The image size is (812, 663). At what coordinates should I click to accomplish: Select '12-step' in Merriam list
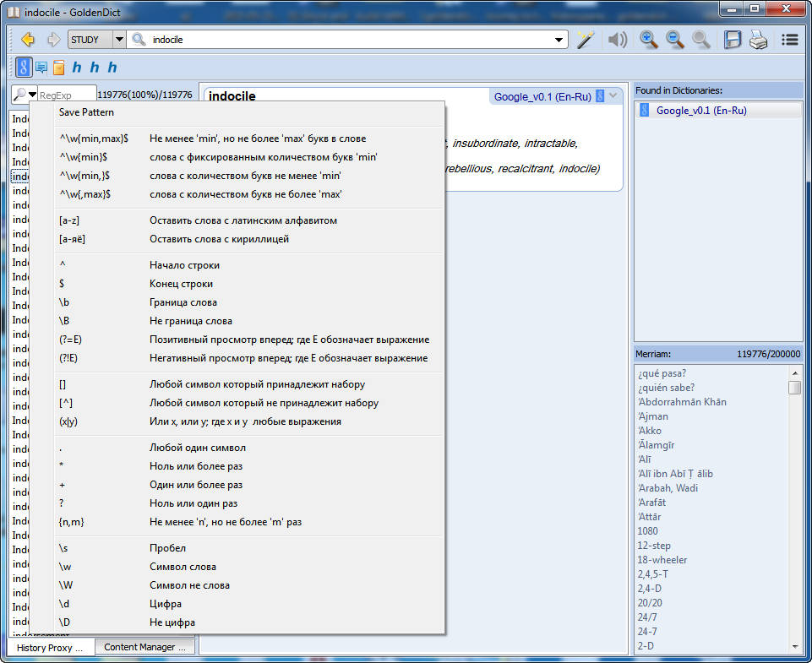tap(654, 545)
